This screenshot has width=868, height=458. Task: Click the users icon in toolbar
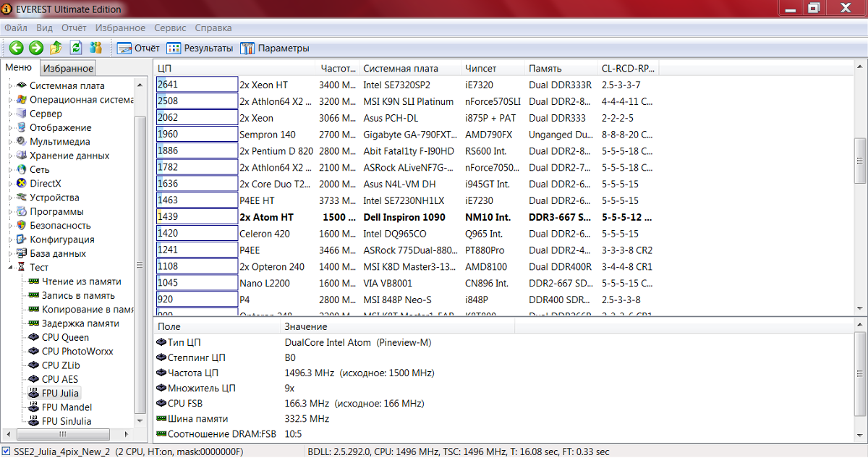coord(95,48)
